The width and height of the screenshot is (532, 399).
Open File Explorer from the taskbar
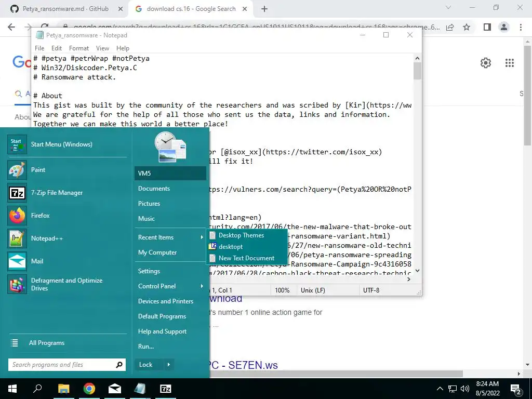pyautogui.click(x=63, y=389)
